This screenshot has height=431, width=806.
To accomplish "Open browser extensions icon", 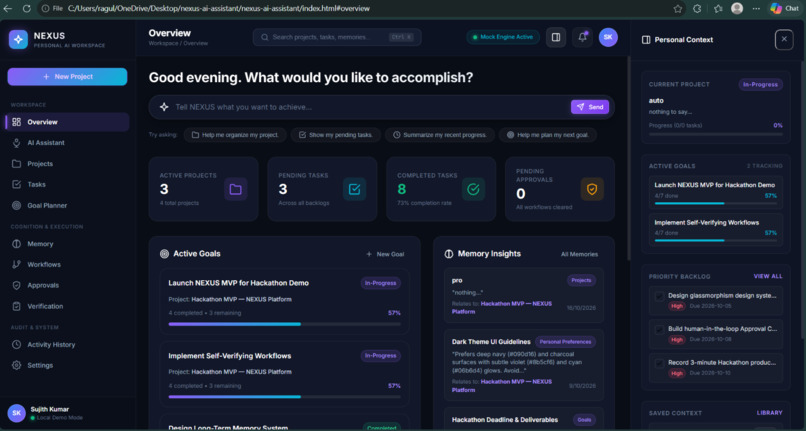I will [697, 8].
